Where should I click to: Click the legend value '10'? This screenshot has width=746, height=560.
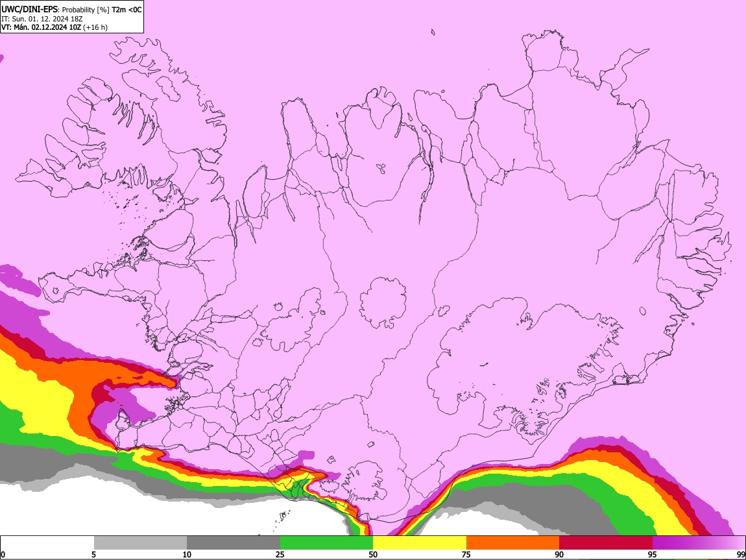click(187, 555)
